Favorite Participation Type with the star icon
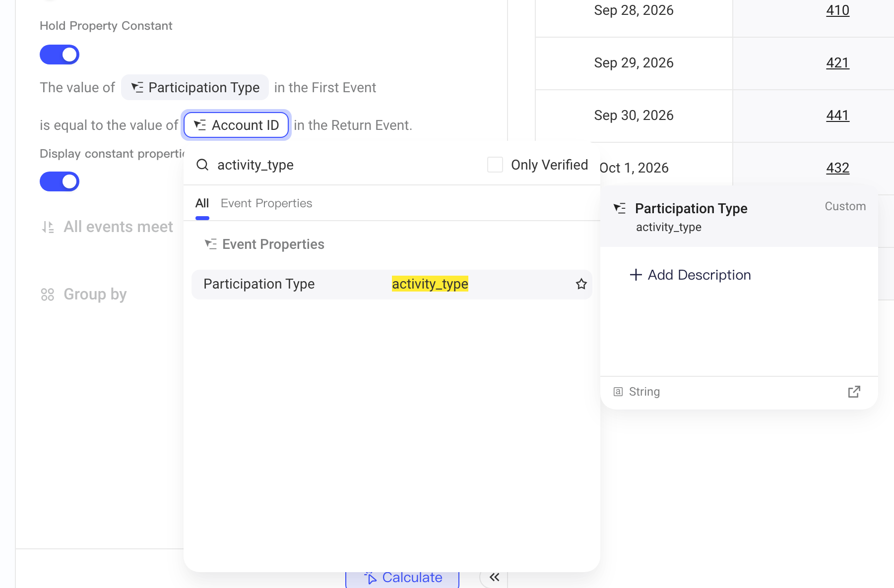894x588 pixels. 581,284
